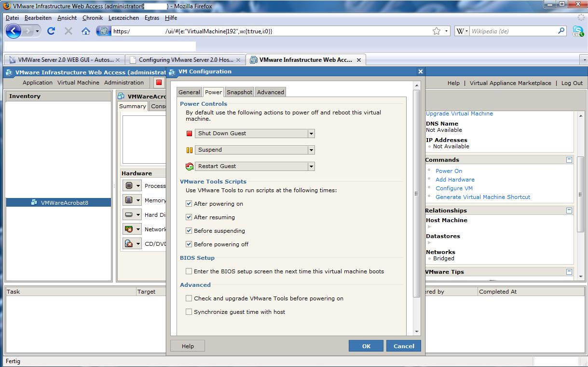Open the 'Restart Guest' reset dropdown
The height and width of the screenshot is (367, 588).
[255, 166]
